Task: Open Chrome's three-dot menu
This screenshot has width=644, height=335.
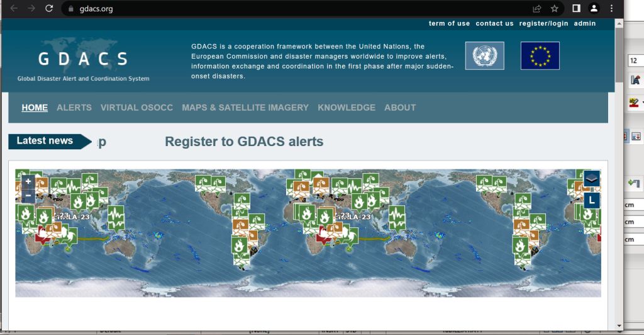Action: [611, 9]
